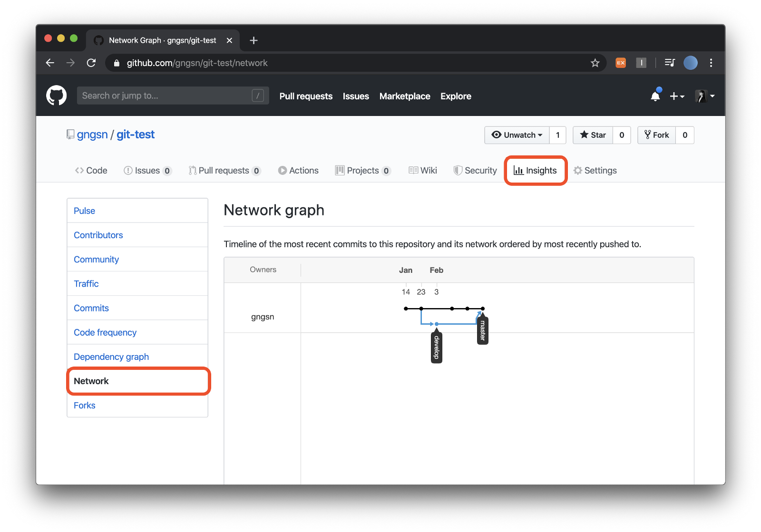Select Traffic in the sidebar
The image size is (761, 532).
(x=137, y=283)
